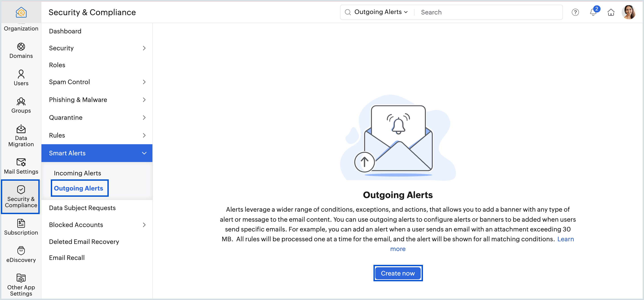Viewport: 644px width, 300px height.
Task: Expand the Spam Control menu
Action: point(96,82)
